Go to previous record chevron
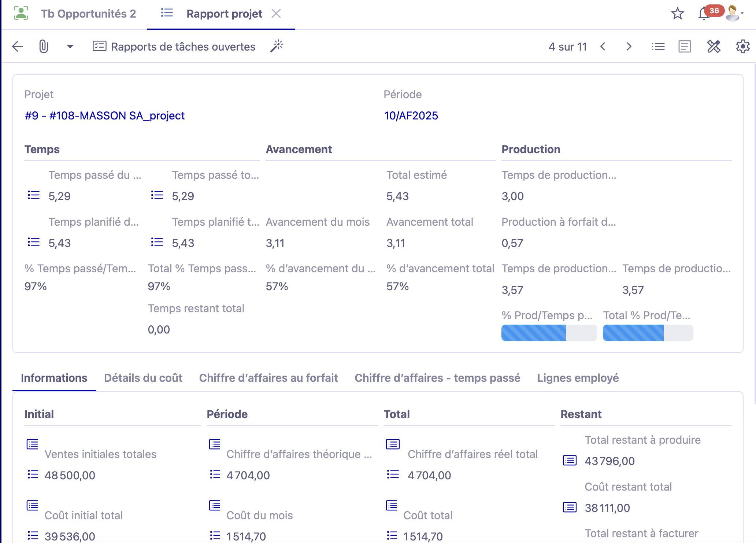The width and height of the screenshot is (756, 543). coord(603,47)
